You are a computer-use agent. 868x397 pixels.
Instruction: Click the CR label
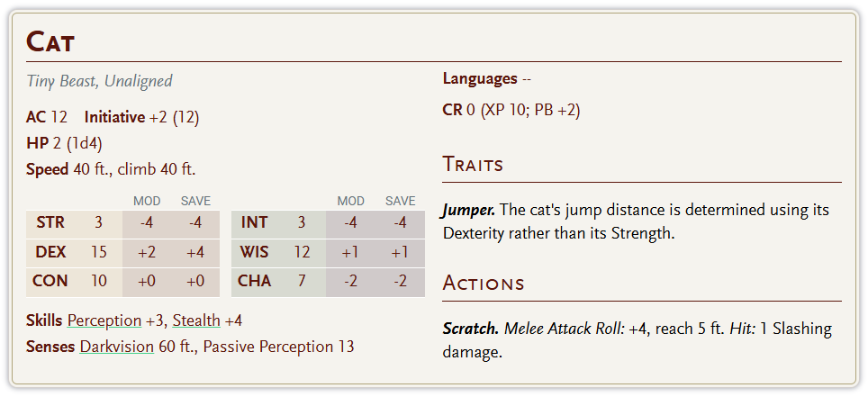click(452, 110)
